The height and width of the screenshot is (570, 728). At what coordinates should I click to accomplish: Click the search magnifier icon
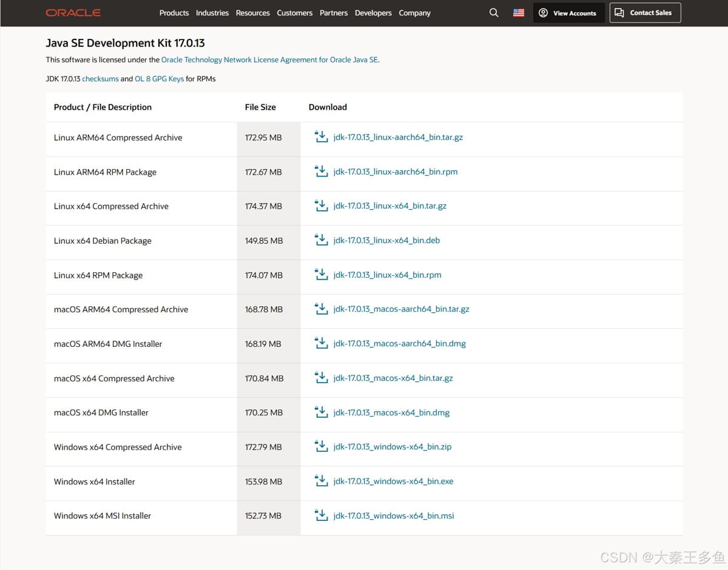coord(494,13)
